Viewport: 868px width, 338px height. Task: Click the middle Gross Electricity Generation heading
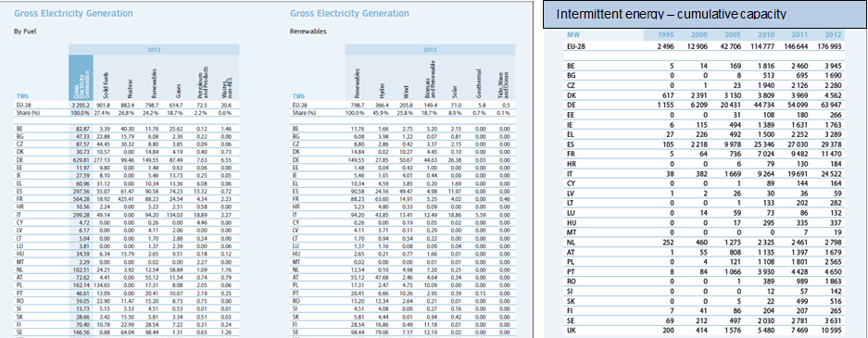click(x=349, y=13)
